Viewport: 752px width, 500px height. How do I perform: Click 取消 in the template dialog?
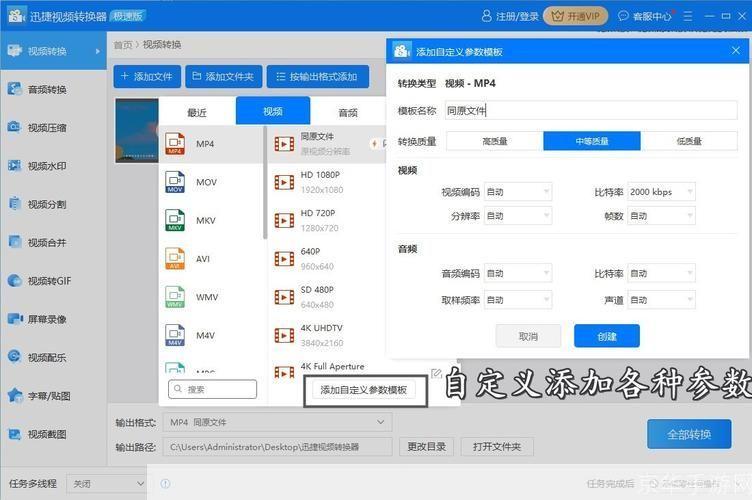click(528, 336)
